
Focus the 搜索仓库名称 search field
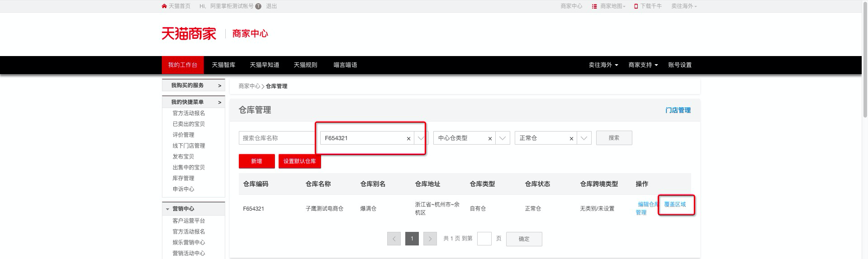tap(277, 138)
